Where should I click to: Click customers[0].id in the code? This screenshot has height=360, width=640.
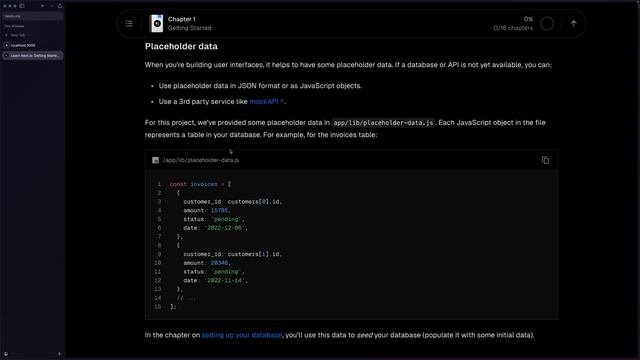254,202
